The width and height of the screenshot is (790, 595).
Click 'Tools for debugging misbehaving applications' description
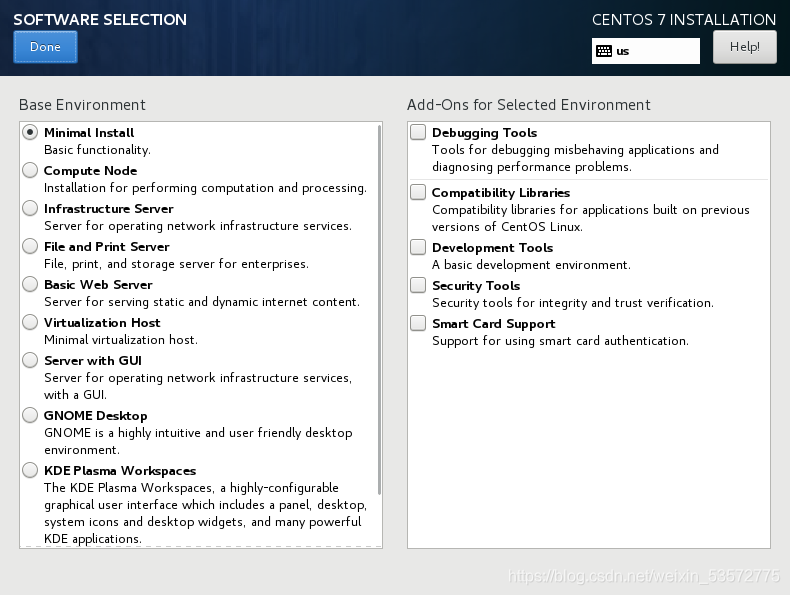pos(575,158)
